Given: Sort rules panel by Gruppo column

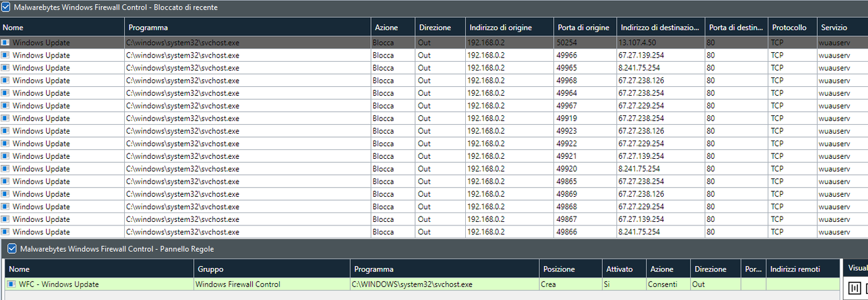Looking at the screenshot, I should pos(271,269).
